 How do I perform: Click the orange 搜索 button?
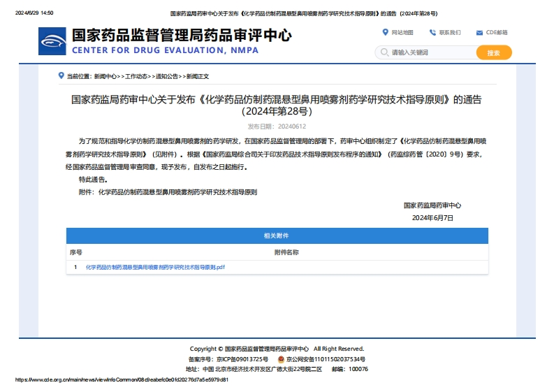(494, 52)
